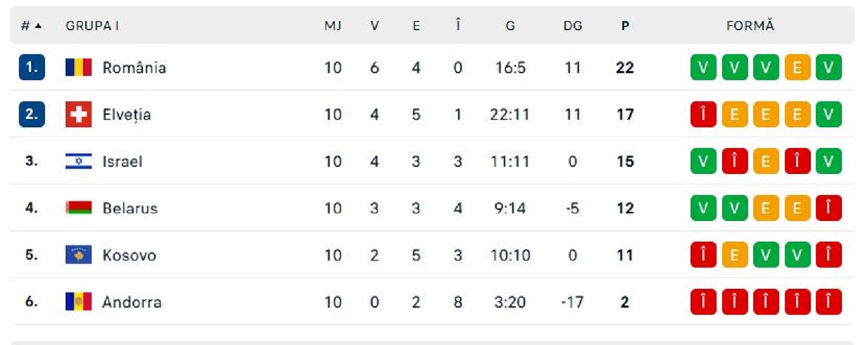868x345 pixels.
Task: Click Romania's orange E draw form badge
Action: click(x=798, y=68)
